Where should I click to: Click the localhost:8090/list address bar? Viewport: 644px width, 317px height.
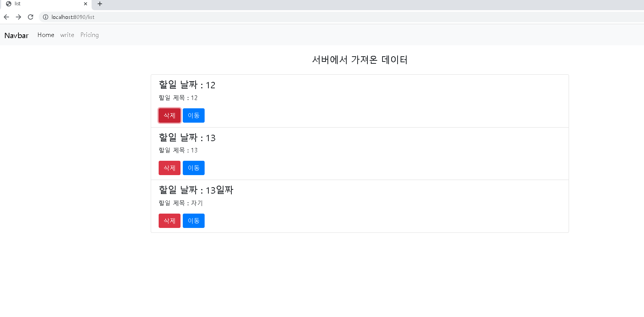pos(339,17)
